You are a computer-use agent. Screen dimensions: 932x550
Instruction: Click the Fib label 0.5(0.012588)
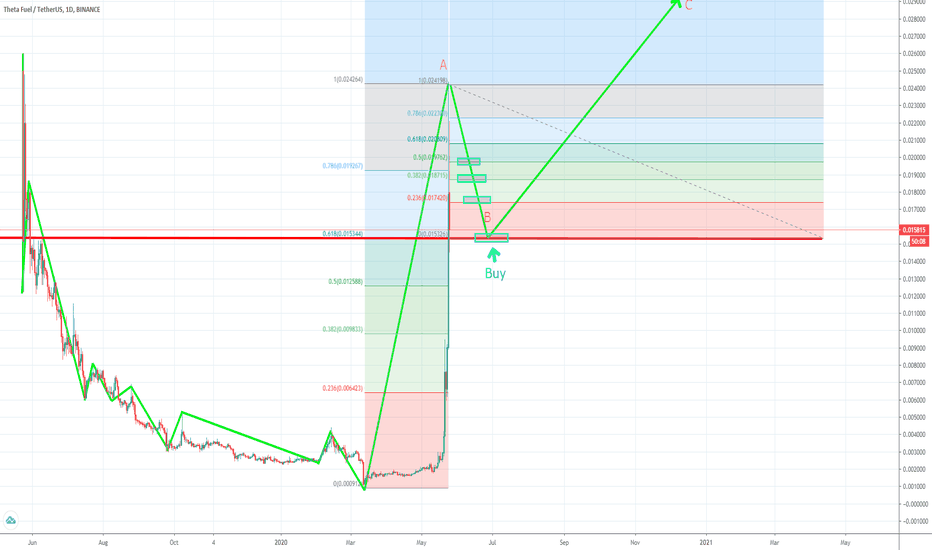point(345,282)
